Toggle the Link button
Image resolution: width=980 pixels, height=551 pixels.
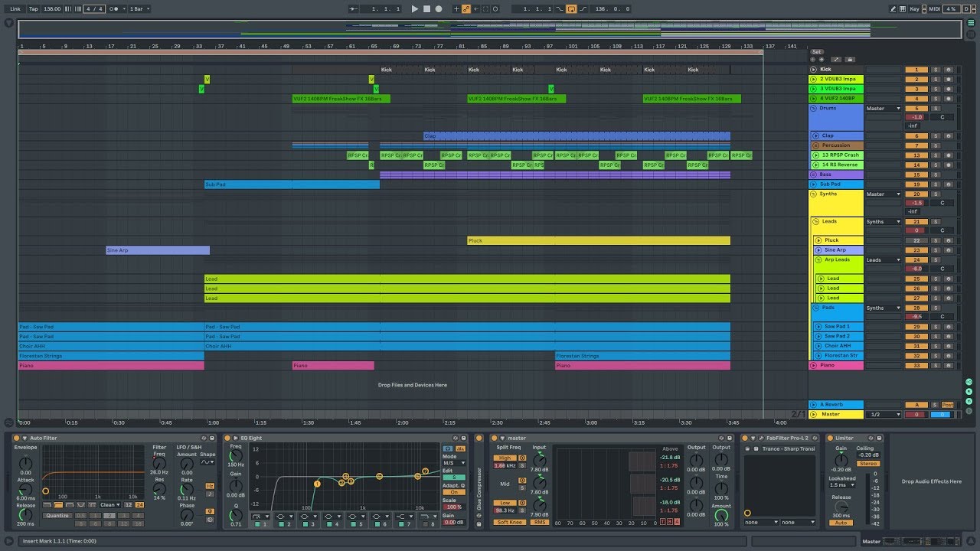[15, 9]
